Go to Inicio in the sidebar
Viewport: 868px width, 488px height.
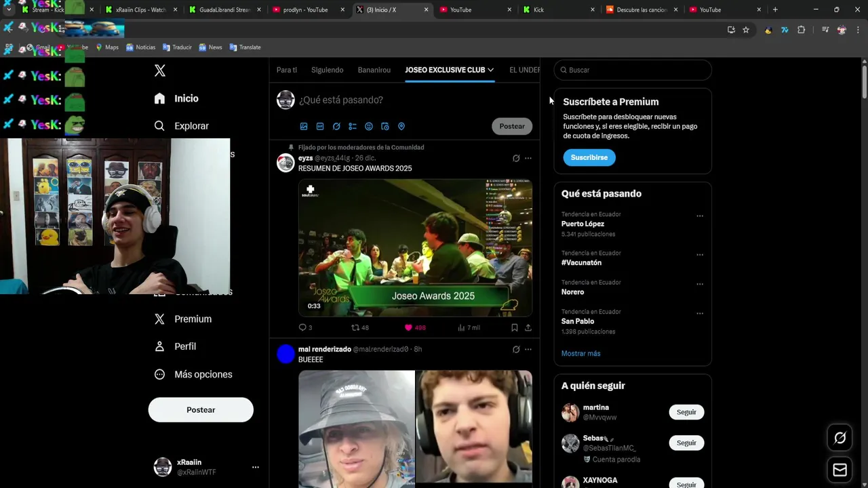tap(176, 98)
